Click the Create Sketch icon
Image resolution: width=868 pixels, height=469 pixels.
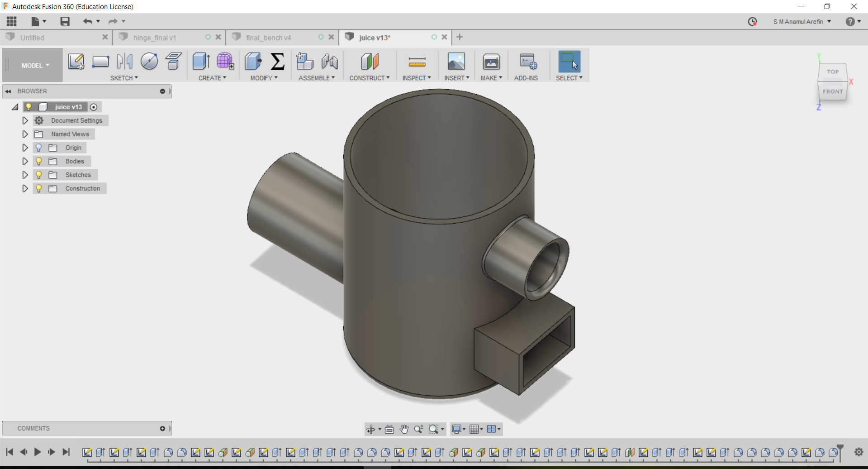76,62
